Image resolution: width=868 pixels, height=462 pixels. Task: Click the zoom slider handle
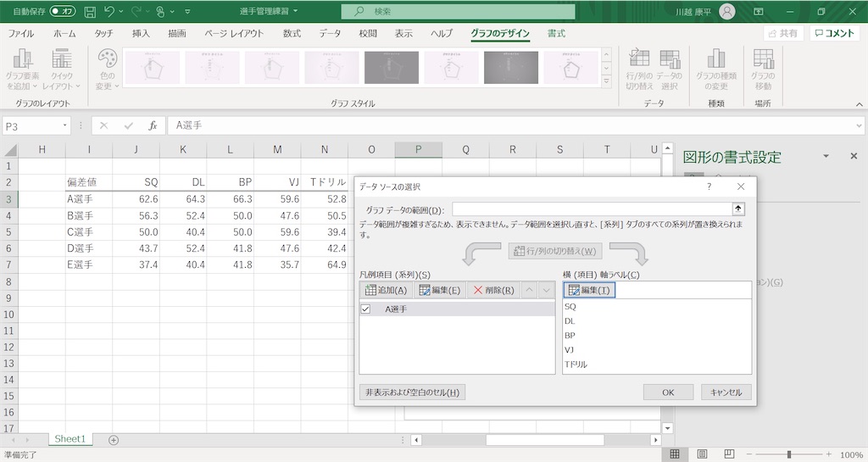[789, 454]
